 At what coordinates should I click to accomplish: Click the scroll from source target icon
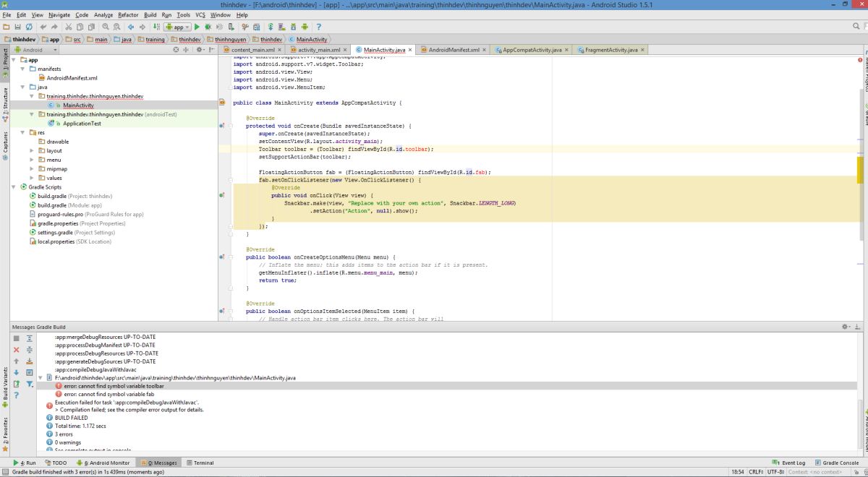click(x=177, y=50)
